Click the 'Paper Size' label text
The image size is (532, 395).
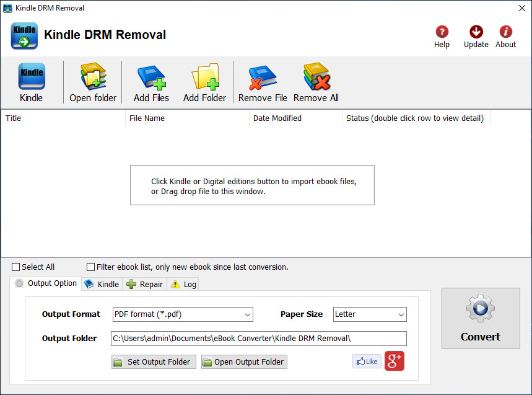pos(301,314)
